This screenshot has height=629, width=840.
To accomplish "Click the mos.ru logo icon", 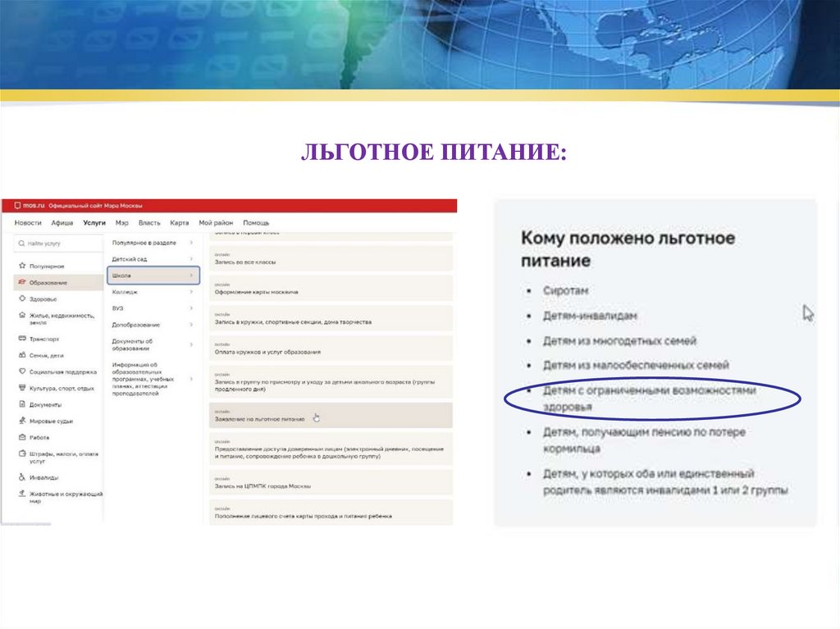I will click(17, 206).
